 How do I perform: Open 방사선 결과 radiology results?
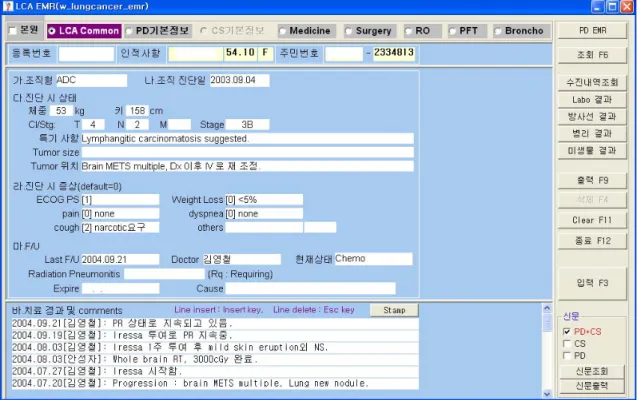592,116
